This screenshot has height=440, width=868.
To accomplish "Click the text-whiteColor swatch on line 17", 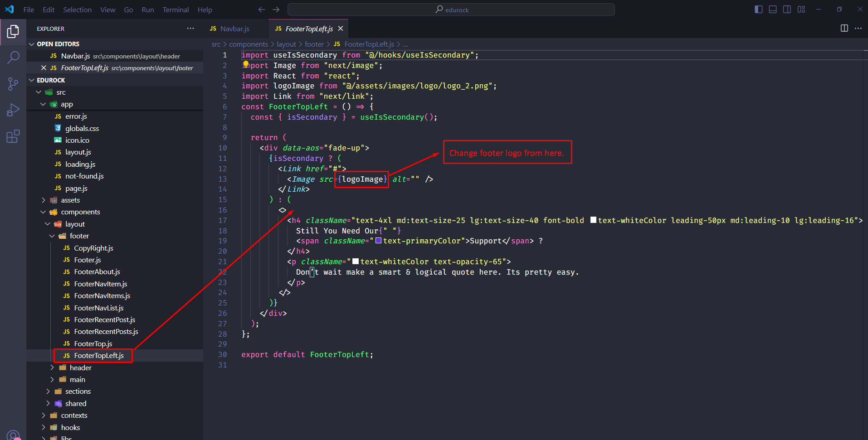I will point(593,220).
